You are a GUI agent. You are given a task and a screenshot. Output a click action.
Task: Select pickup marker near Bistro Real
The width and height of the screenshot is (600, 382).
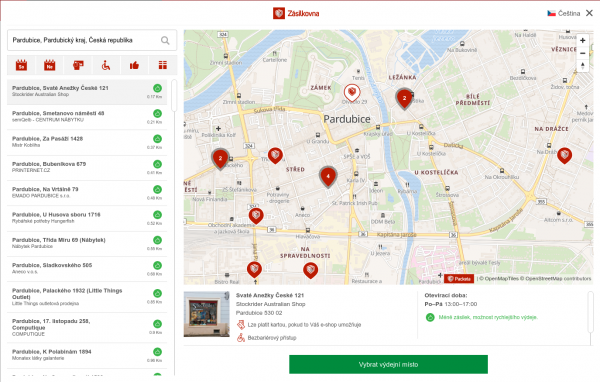(254, 269)
